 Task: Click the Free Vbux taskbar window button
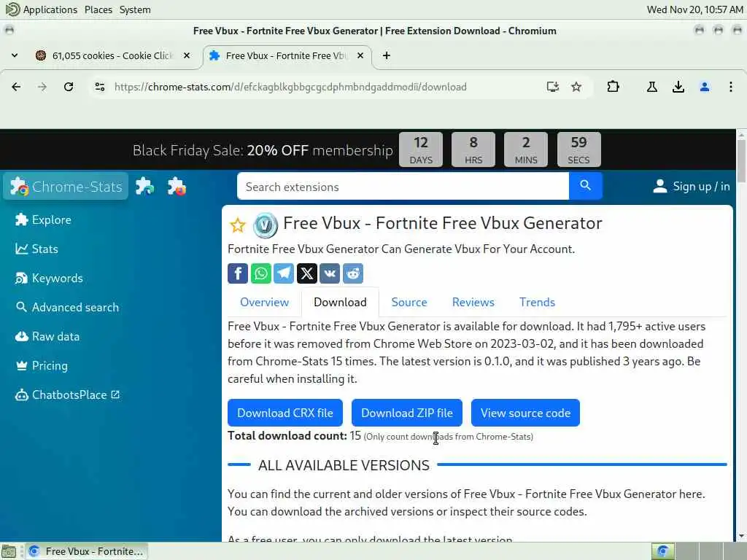pos(87,551)
